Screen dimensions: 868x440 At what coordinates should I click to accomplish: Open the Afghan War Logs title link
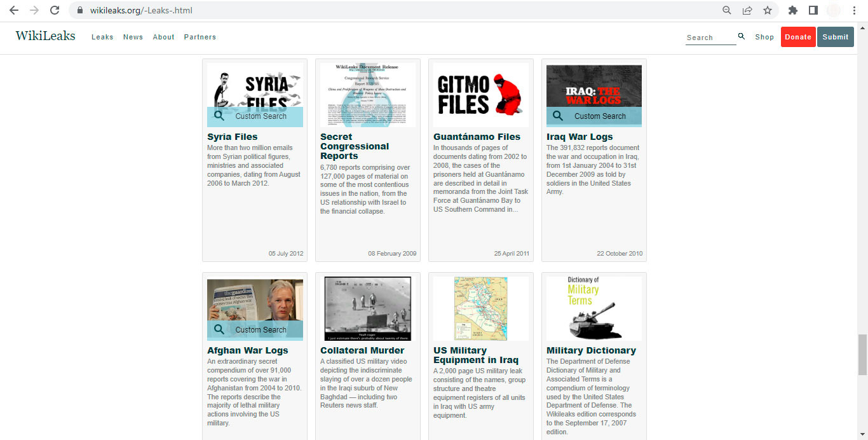coord(248,350)
